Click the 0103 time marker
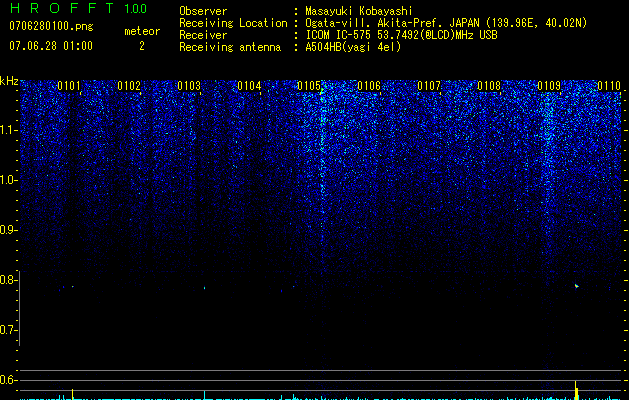 [x=189, y=86]
